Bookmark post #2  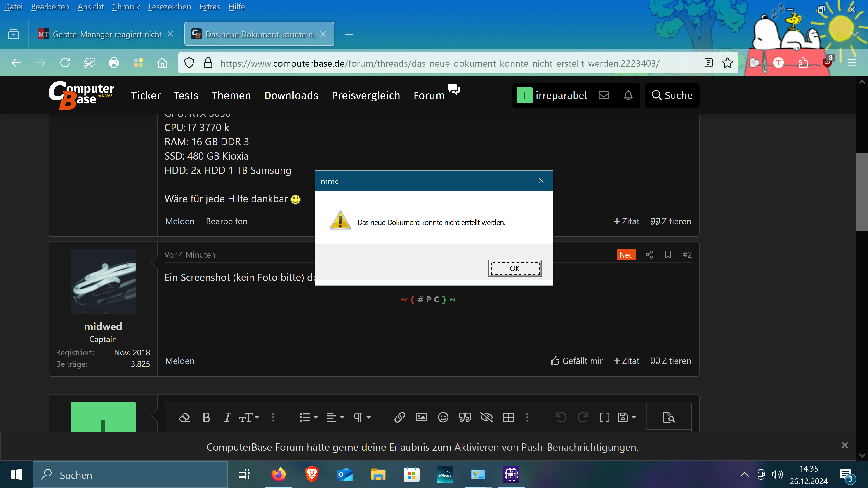coord(668,255)
